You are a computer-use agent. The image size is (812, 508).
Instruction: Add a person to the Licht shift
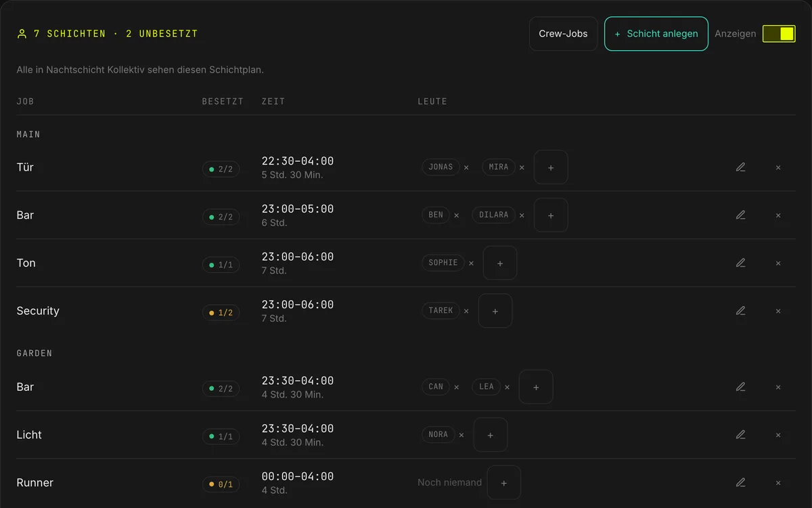coord(491,435)
